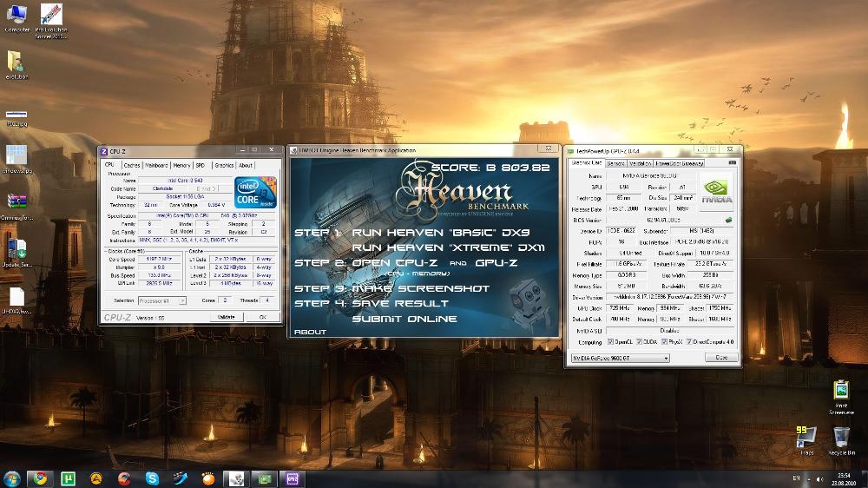
Task: Switch to the Validation tab in GPU-Z
Action: point(640,163)
